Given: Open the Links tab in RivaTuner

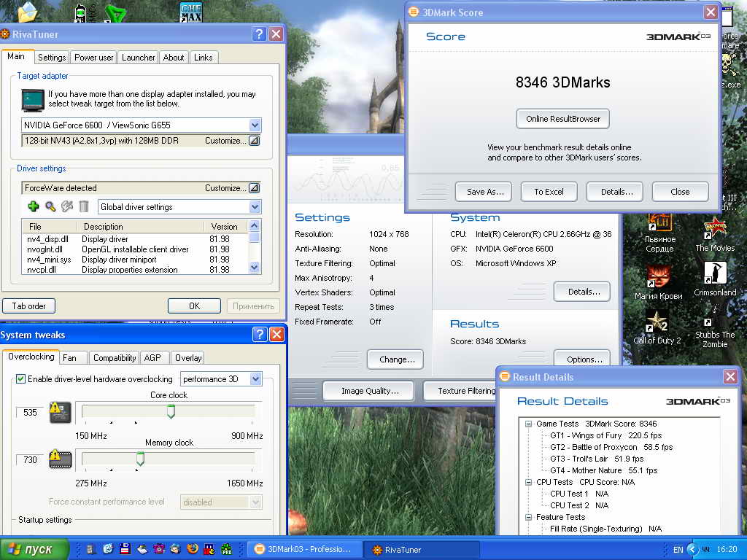Looking at the screenshot, I should pyautogui.click(x=204, y=57).
